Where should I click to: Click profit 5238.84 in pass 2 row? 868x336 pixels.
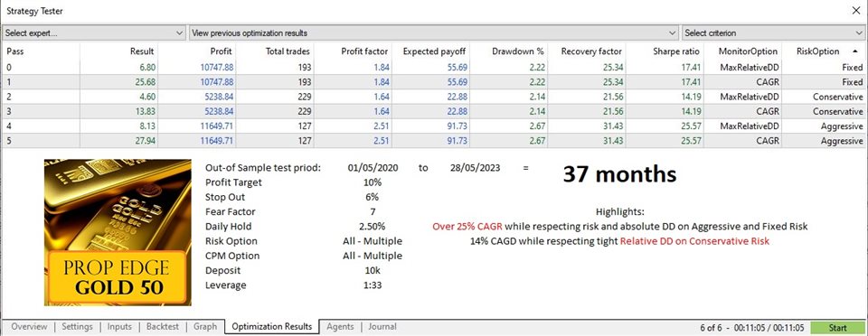pos(219,97)
